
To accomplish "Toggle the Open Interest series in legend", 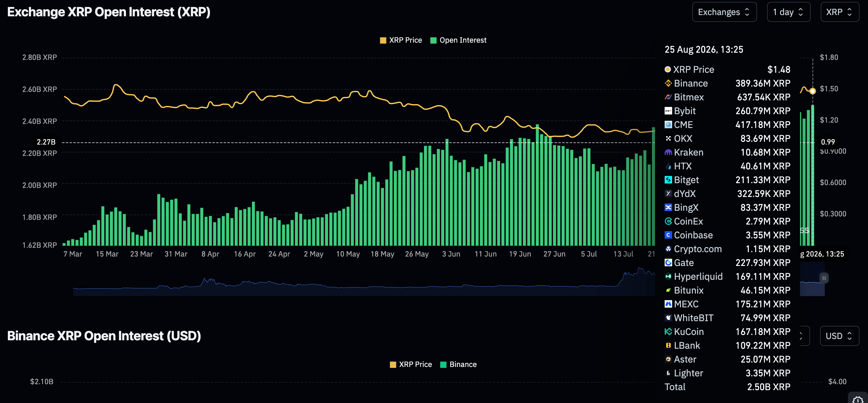I will [458, 40].
